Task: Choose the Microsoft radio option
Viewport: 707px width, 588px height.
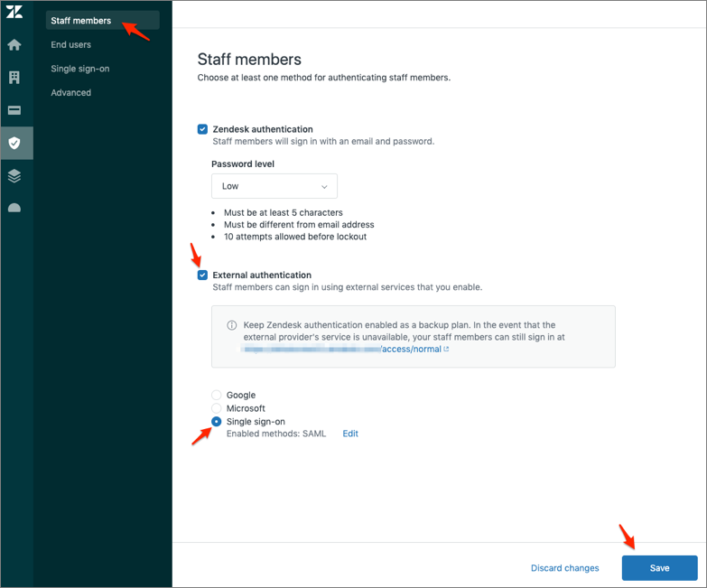Action: tap(216, 408)
